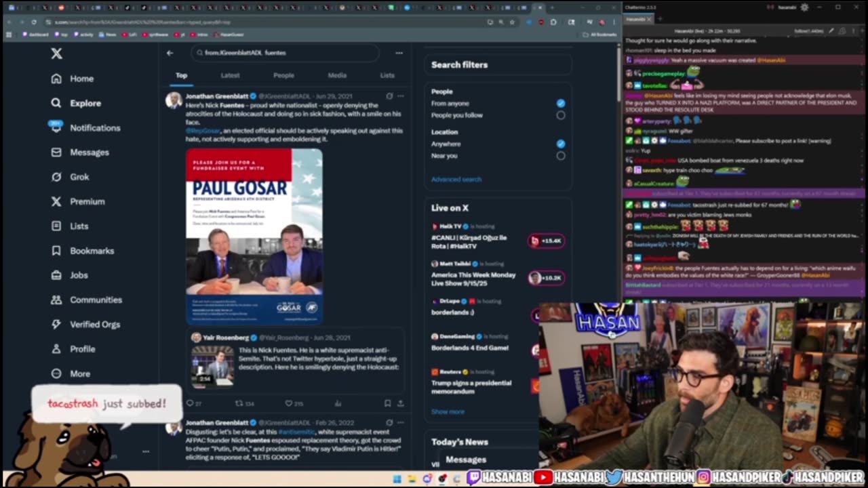Switch to the Latest results tab

click(231, 75)
